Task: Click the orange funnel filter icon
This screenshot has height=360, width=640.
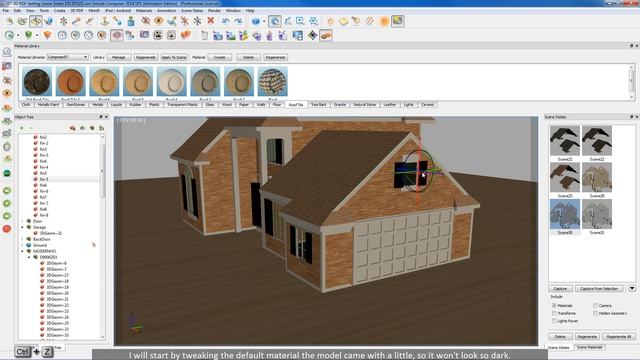Action: pos(47,35)
